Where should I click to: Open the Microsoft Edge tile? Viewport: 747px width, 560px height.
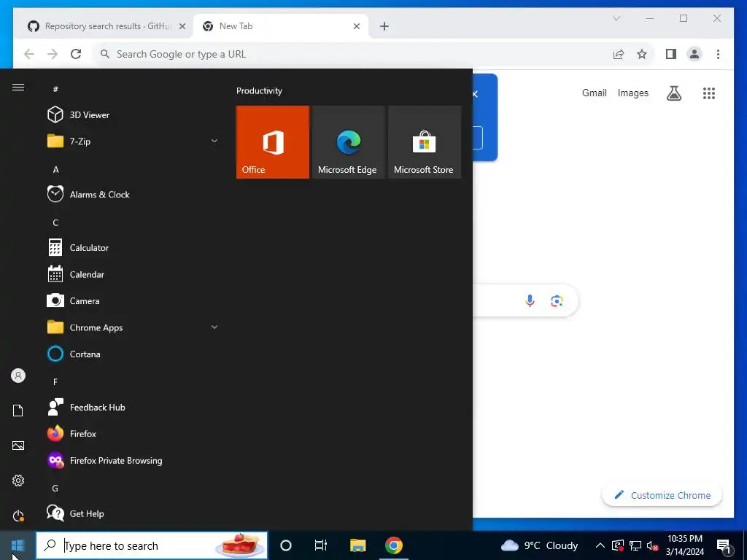tap(348, 142)
